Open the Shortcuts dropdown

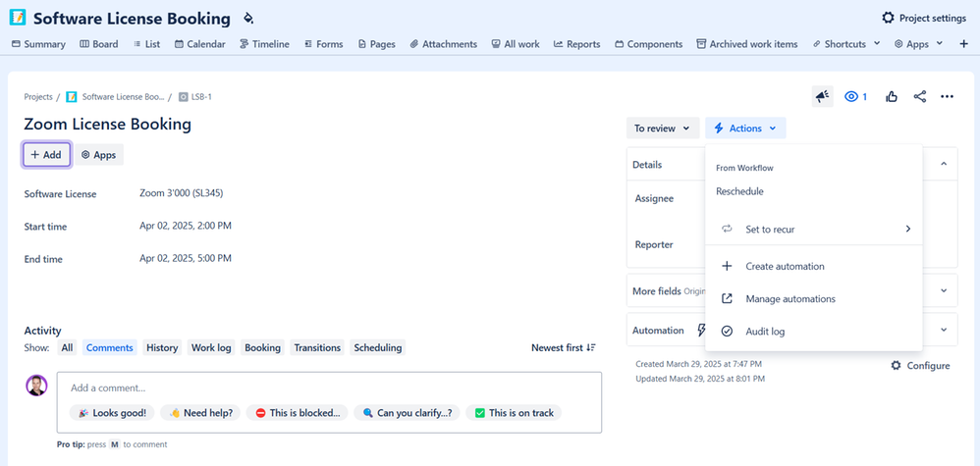coord(846,44)
